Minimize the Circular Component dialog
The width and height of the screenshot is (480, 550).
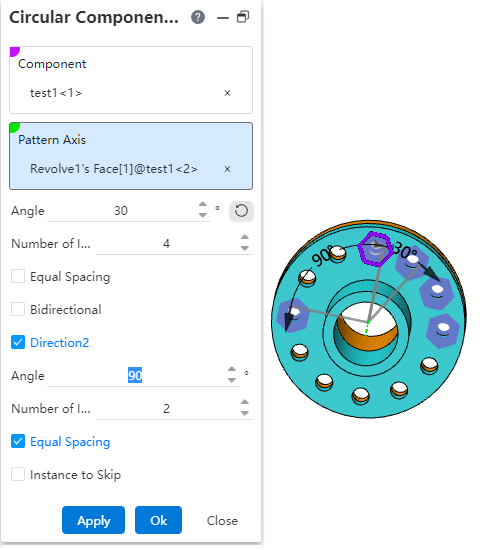pyautogui.click(x=223, y=17)
